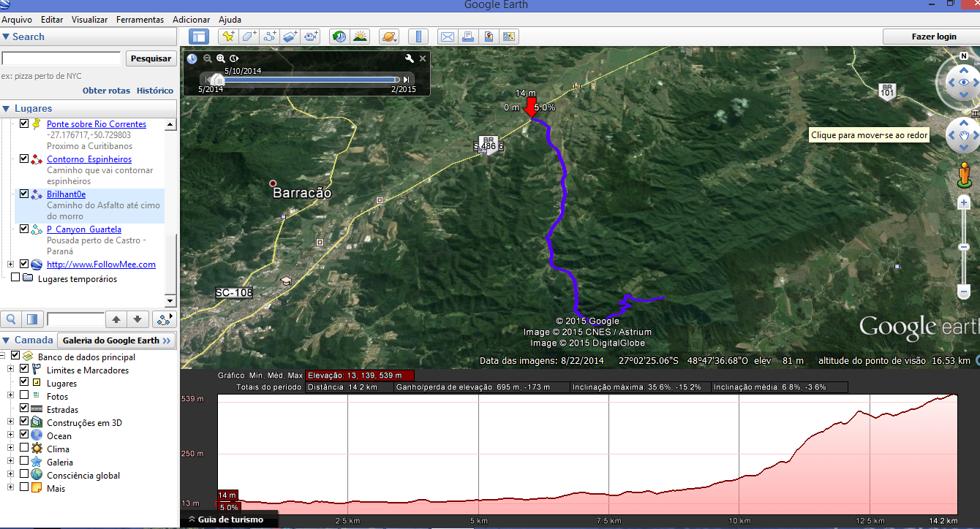The width and height of the screenshot is (980, 529).
Task: Toggle the sunlight icon in the toolbar
Action: tap(360, 37)
